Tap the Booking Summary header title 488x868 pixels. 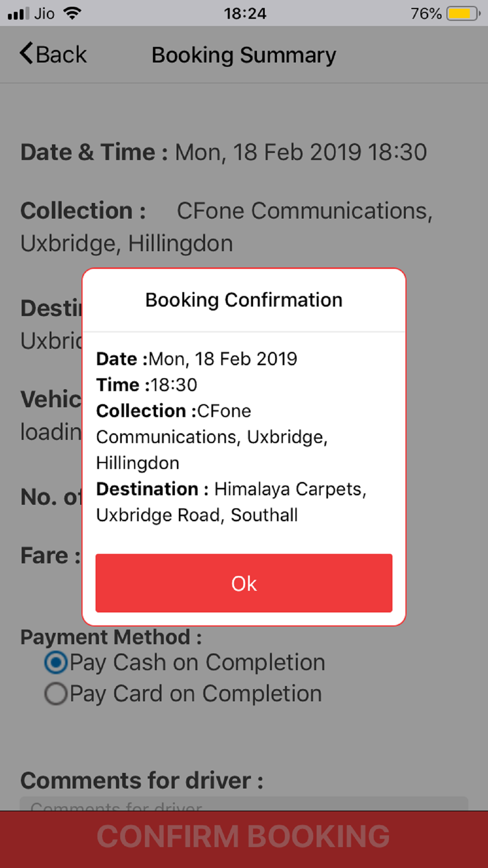244,55
